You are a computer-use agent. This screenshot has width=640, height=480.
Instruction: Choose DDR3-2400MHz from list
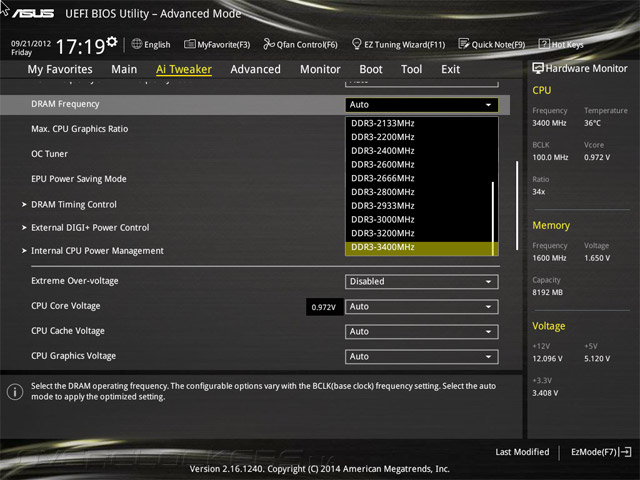pos(420,151)
